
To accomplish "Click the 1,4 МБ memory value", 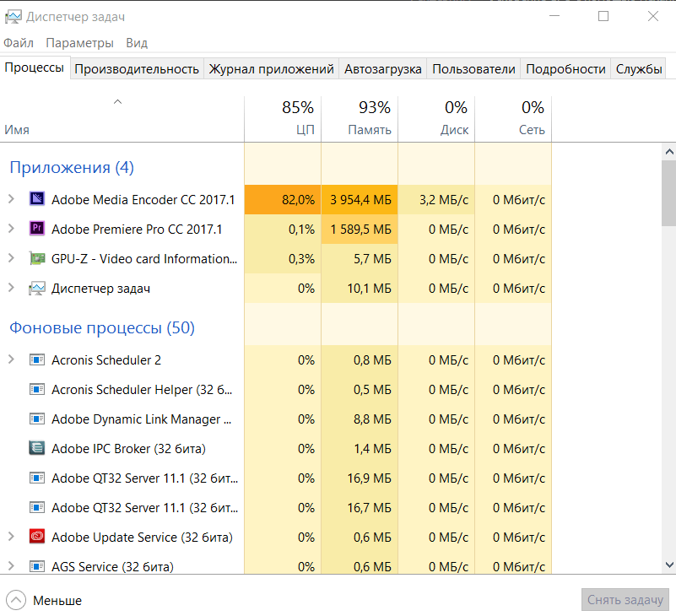I will 372,449.
